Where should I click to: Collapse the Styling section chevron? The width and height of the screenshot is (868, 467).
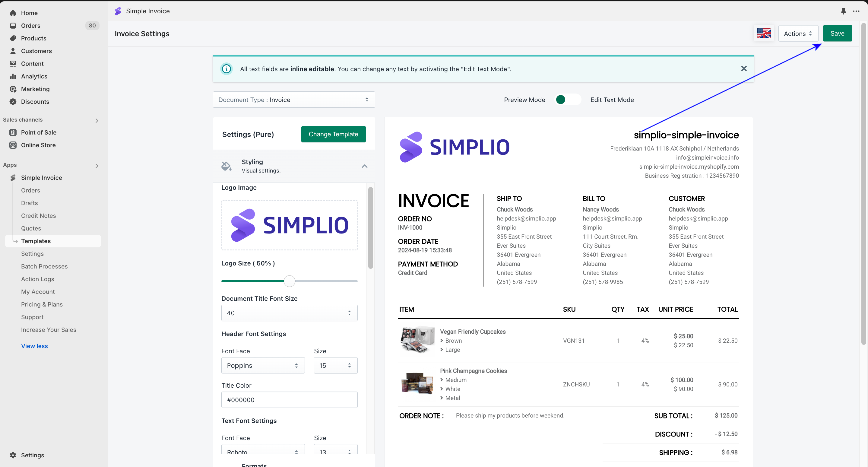pyautogui.click(x=364, y=166)
